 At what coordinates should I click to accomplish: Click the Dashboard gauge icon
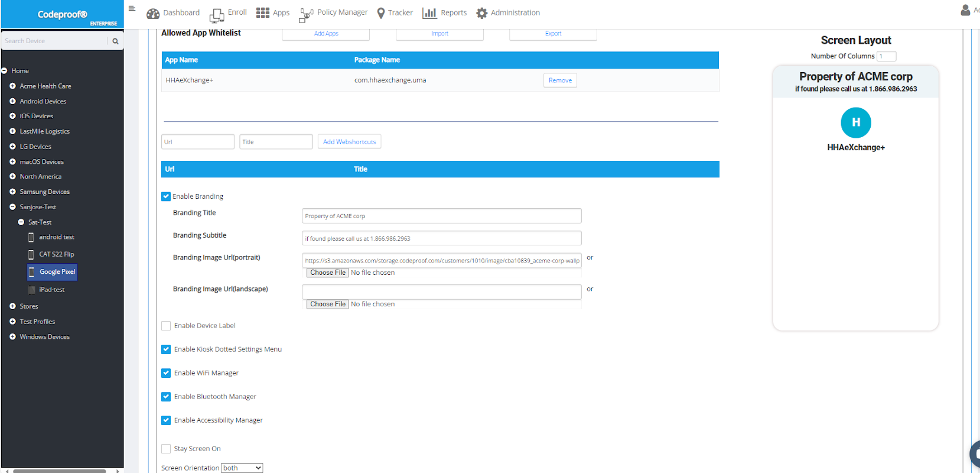click(x=153, y=13)
